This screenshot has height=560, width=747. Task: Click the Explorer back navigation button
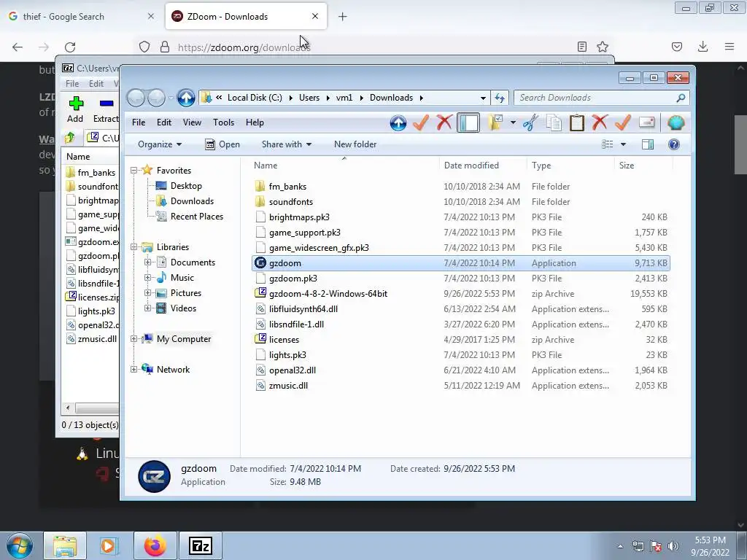[x=136, y=98]
